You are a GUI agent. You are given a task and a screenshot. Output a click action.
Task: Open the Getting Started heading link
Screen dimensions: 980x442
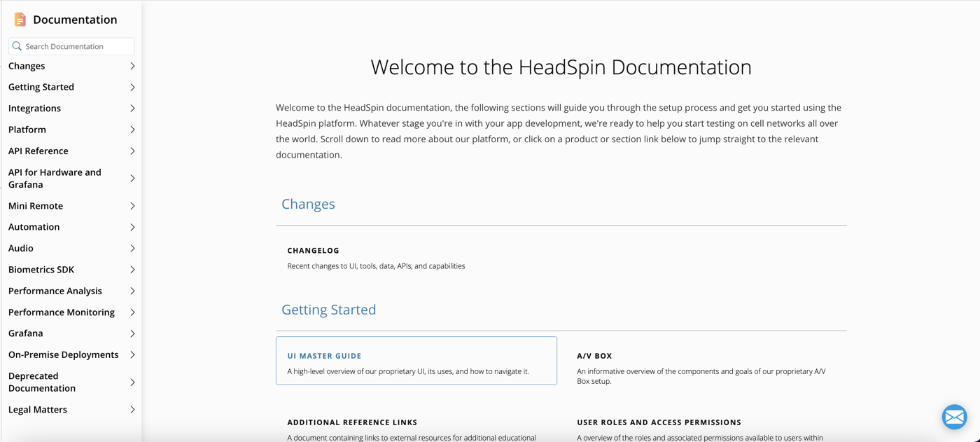pos(329,310)
